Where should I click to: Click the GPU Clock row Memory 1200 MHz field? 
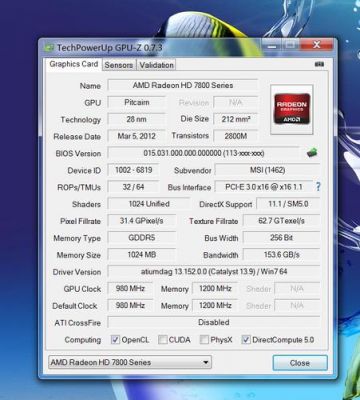click(x=215, y=289)
